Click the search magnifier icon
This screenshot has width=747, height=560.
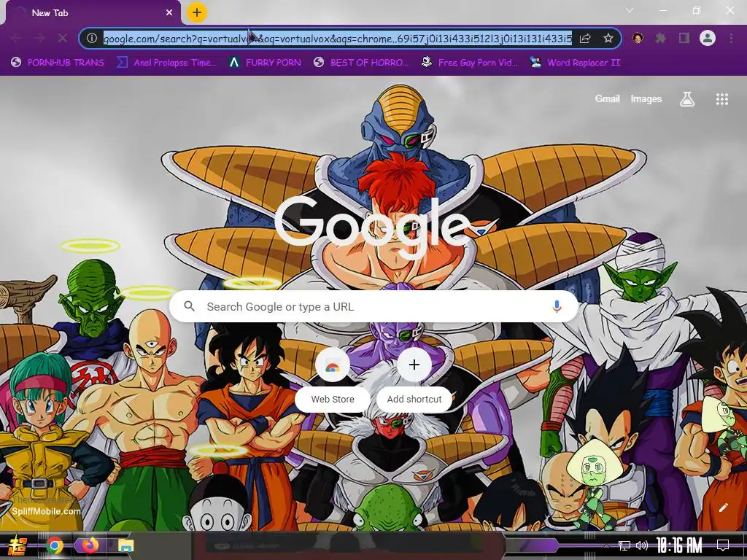pyautogui.click(x=189, y=306)
